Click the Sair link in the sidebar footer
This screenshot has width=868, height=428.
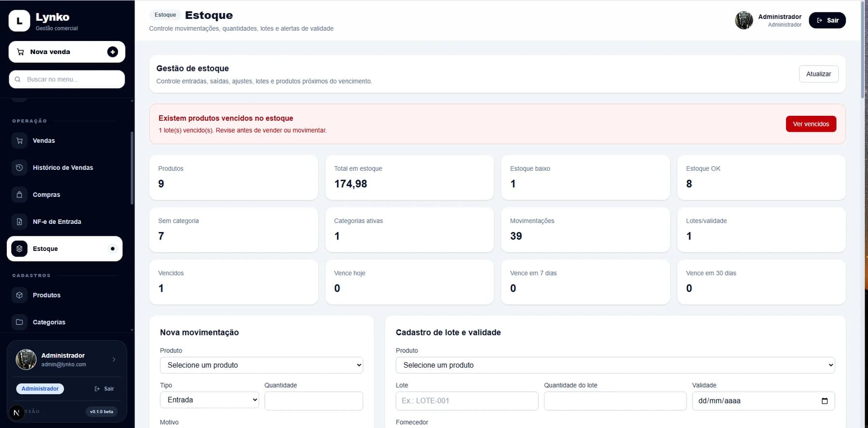coord(104,388)
